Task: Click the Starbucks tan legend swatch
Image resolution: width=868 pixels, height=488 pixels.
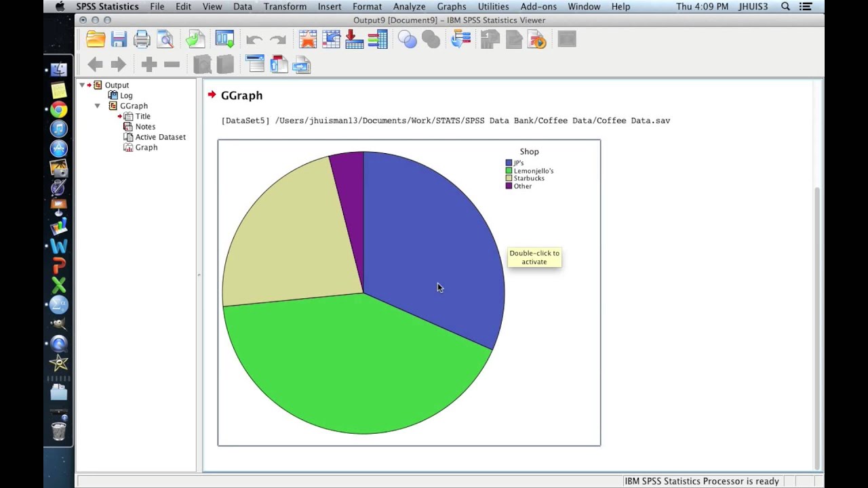Action: pyautogui.click(x=509, y=178)
